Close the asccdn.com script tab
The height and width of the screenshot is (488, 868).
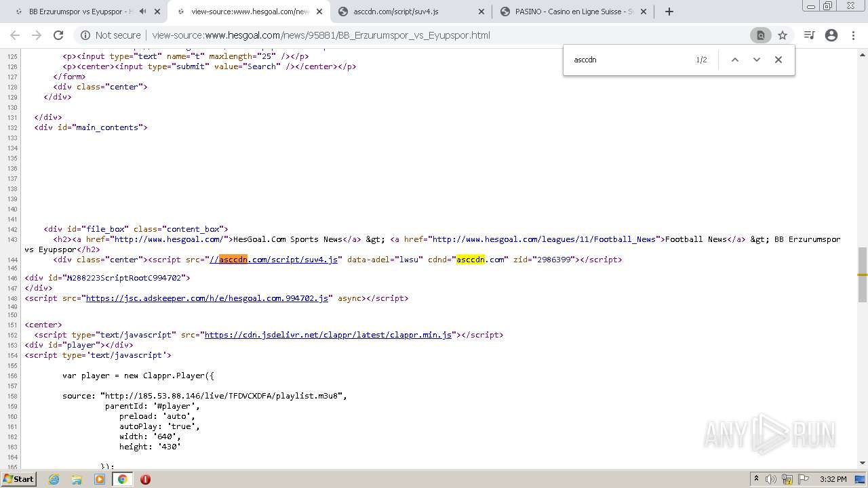tap(481, 12)
